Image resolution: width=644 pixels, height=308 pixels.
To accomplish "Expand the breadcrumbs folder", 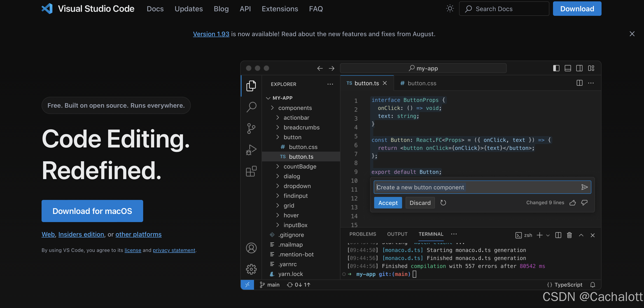I will point(301,127).
